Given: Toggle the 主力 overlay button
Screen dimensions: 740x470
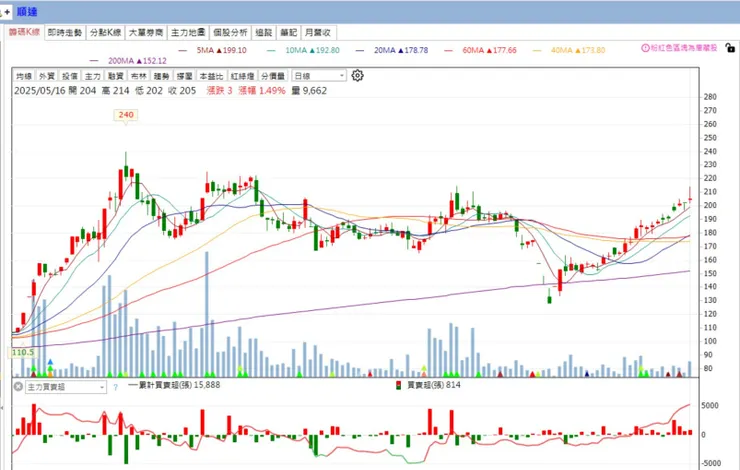Looking at the screenshot, I should coord(92,76).
